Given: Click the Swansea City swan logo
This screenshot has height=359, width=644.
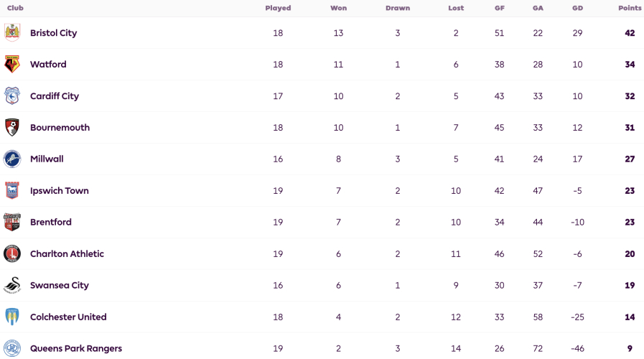Looking at the screenshot, I should click(12, 285).
